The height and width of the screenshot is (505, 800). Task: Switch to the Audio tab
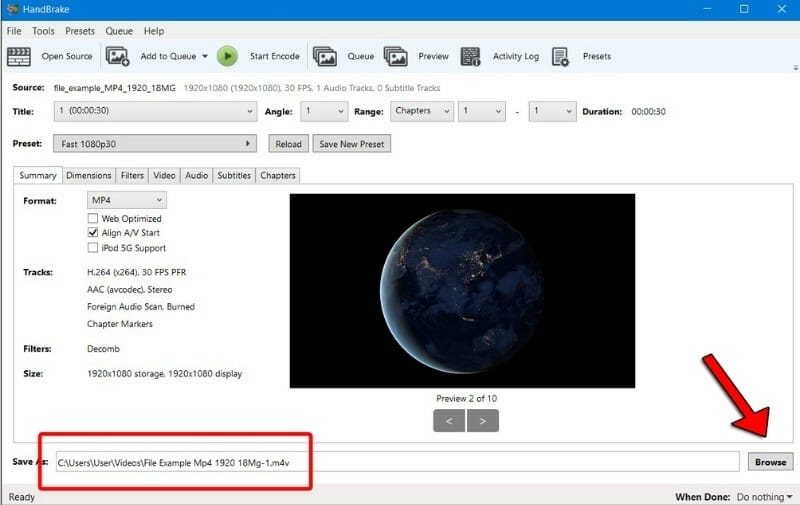coord(196,175)
